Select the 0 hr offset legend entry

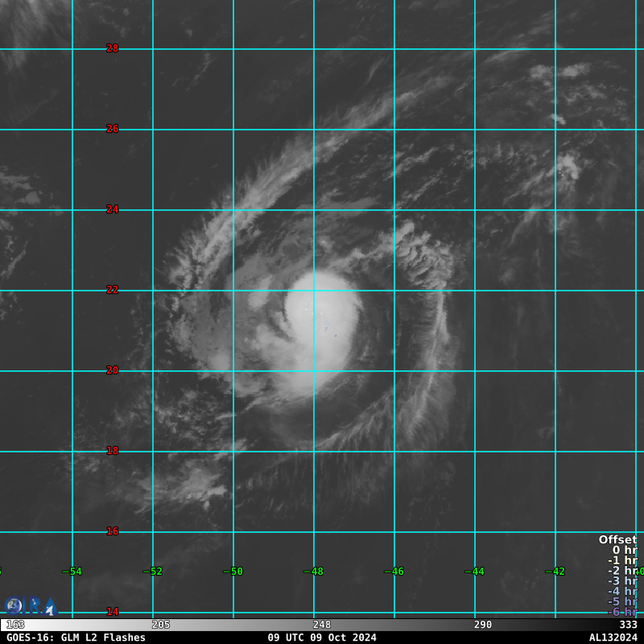pyautogui.click(x=624, y=551)
